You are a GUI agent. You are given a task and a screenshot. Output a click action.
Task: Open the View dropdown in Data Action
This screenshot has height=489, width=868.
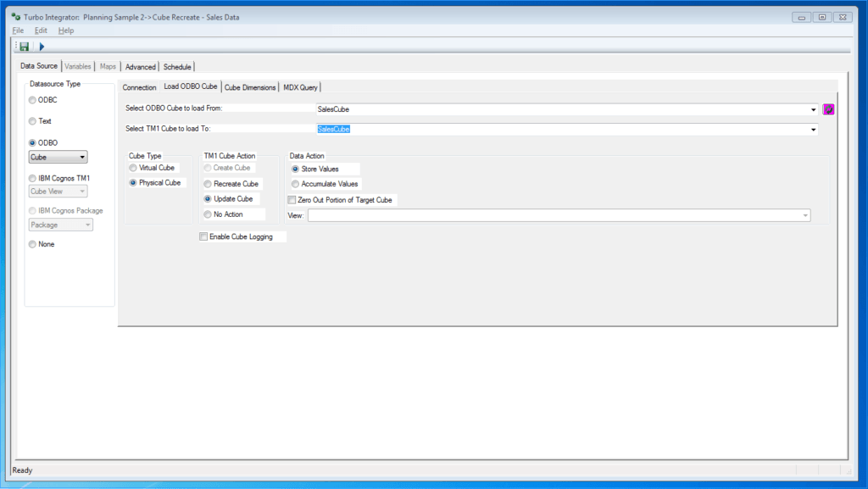point(803,215)
